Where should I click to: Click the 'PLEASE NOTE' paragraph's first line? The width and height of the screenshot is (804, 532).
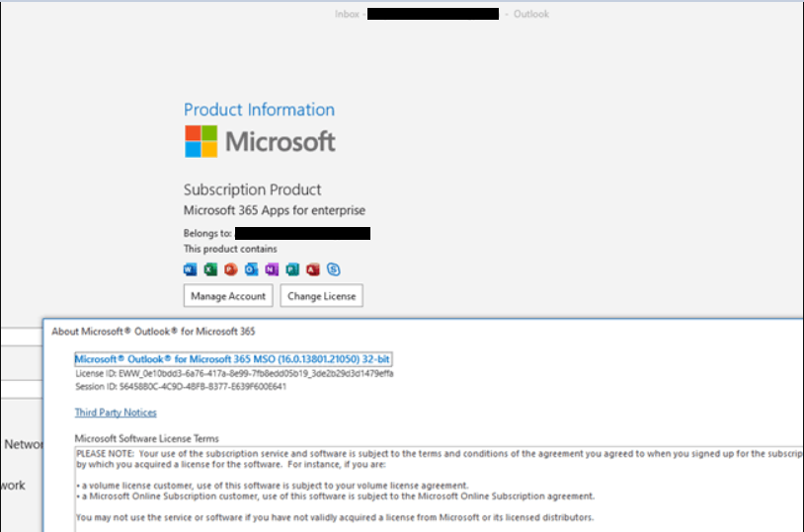point(440,454)
